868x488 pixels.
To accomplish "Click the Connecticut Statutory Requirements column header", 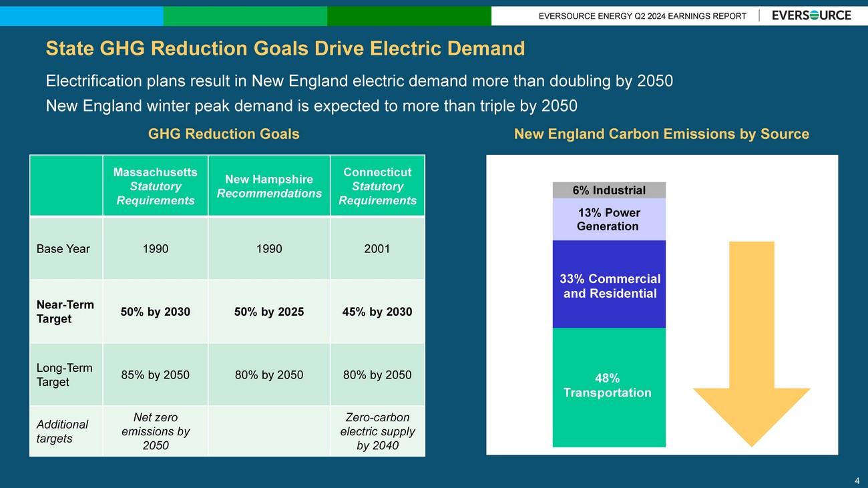I will click(377, 186).
